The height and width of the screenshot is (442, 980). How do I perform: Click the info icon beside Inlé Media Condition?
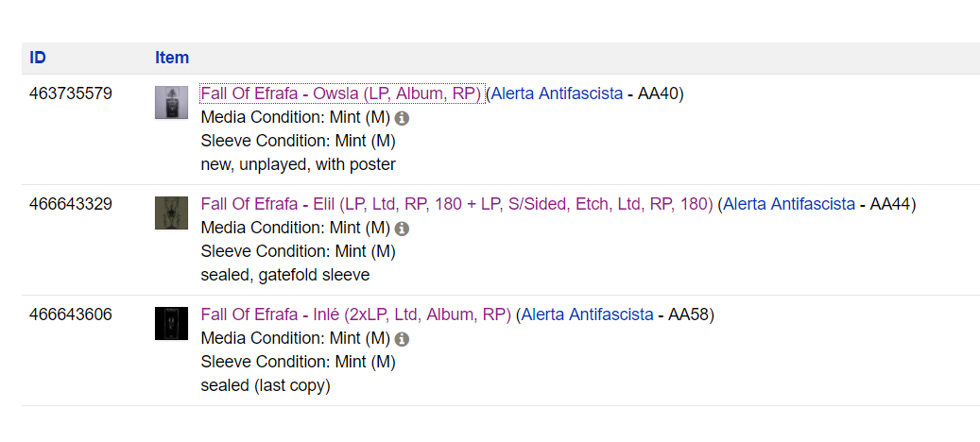click(x=403, y=339)
